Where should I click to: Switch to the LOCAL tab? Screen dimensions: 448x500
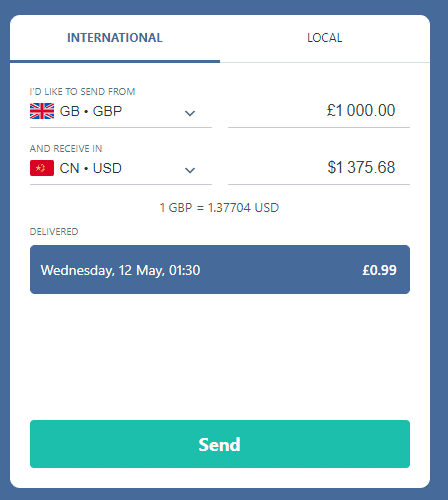[x=325, y=38]
